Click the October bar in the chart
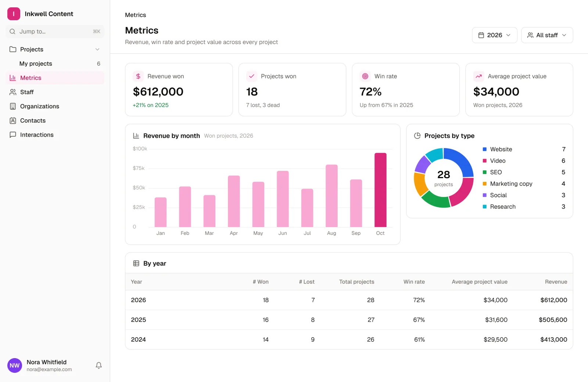This screenshot has width=588, height=382. (380, 190)
